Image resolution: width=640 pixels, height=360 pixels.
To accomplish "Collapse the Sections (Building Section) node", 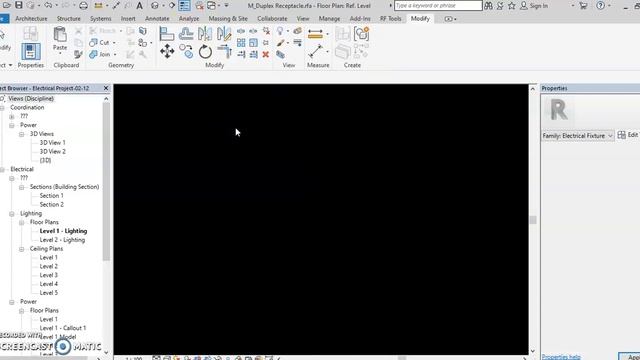I will coord(22,187).
